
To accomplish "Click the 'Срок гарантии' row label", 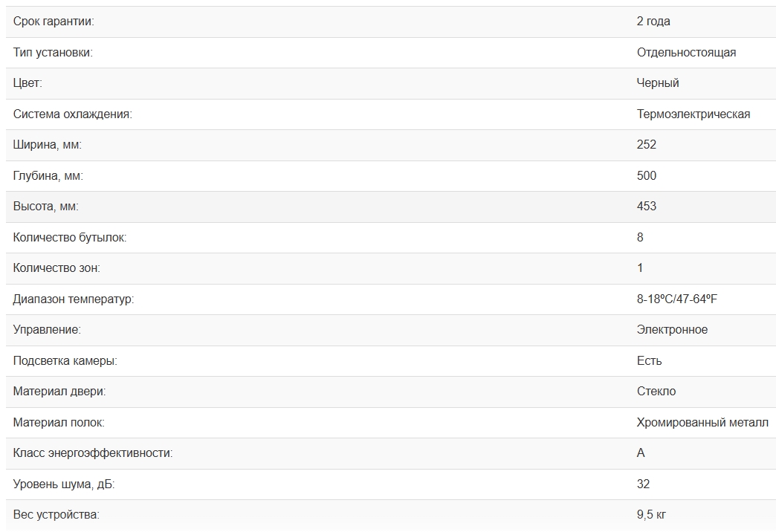I will [54, 22].
